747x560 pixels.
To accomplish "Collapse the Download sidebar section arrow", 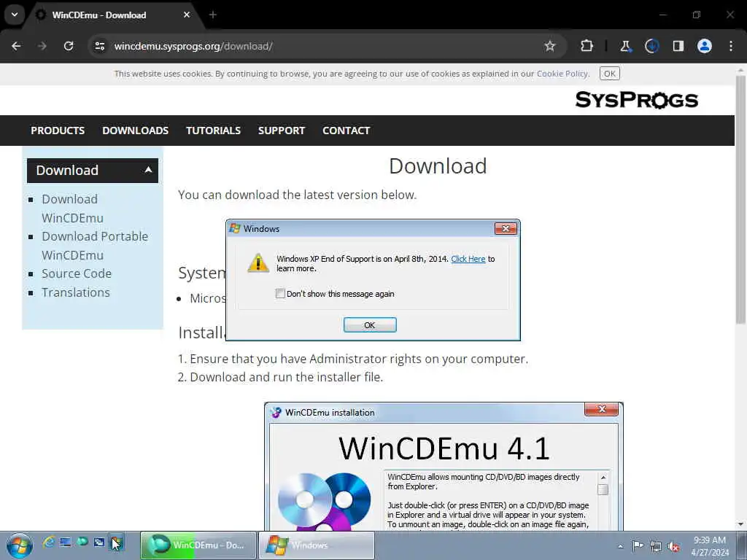I will tap(148, 170).
